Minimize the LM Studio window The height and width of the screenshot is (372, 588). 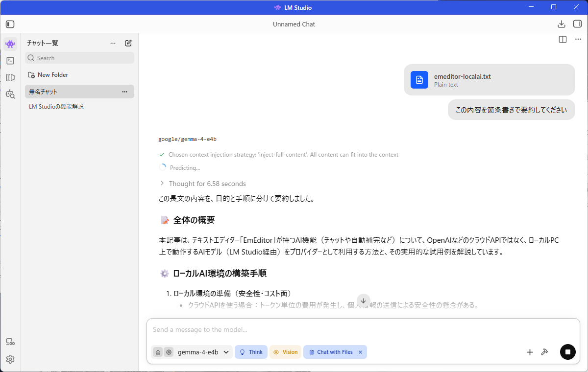tap(531, 7)
